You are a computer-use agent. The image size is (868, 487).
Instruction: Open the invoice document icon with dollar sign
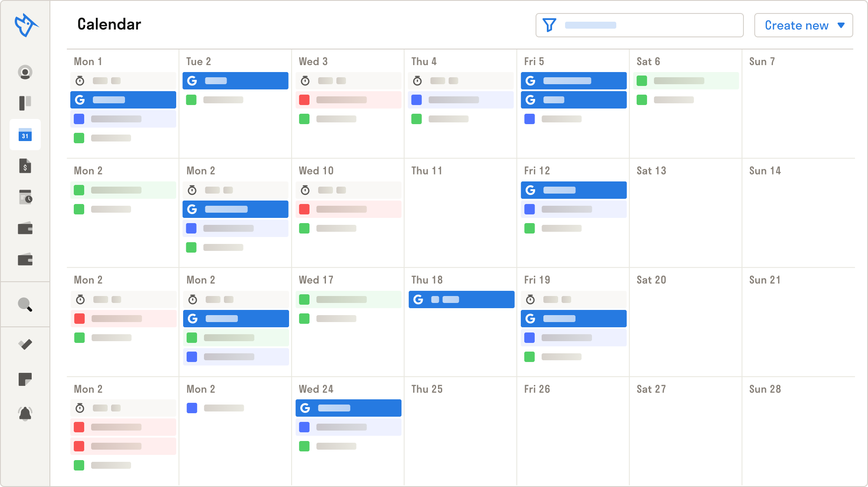[x=25, y=166]
